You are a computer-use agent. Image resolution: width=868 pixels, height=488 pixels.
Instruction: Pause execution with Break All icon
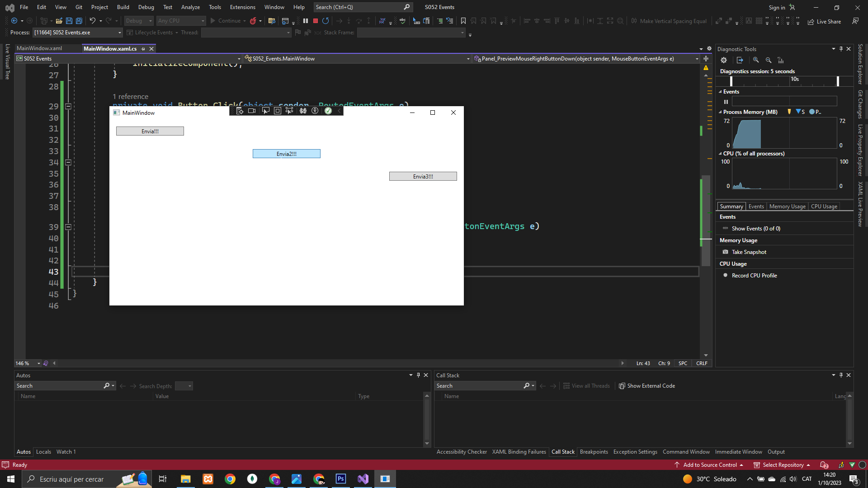click(x=306, y=21)
